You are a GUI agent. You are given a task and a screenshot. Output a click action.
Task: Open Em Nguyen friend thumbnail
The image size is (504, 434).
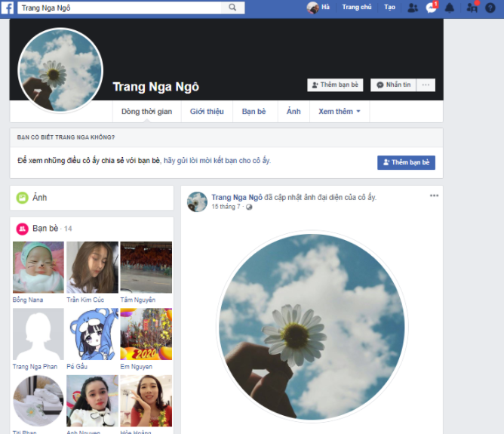point(146,334)
